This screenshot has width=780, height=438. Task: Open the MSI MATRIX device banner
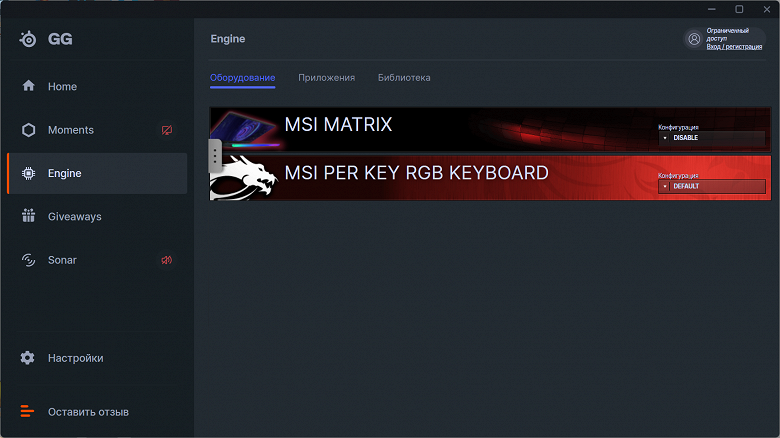tap(490, 129)
